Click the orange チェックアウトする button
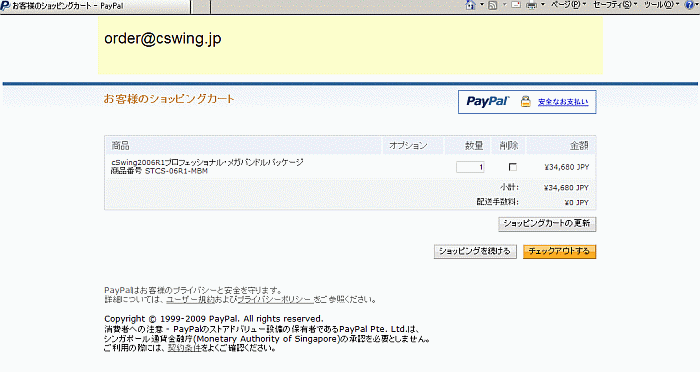 pyautogui.click(x=559, y=251)
